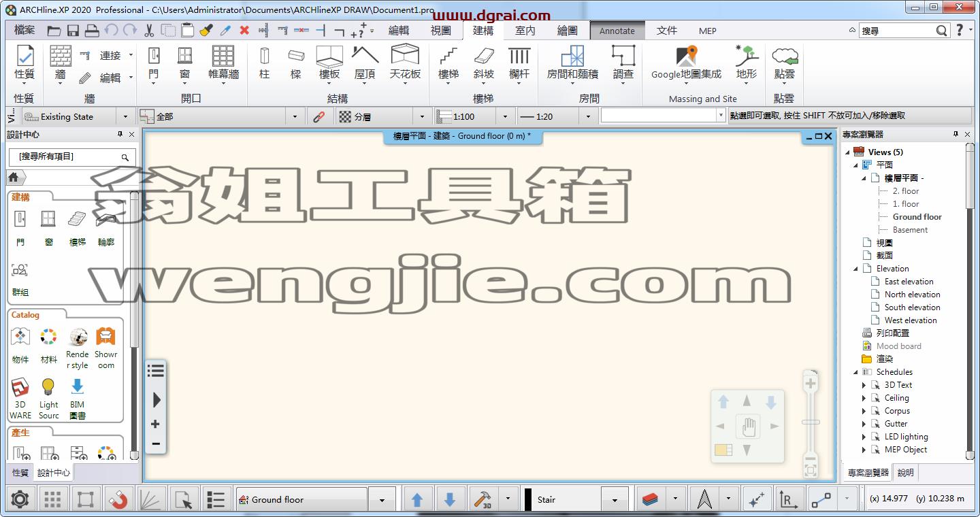Open the 材料 materials catalog

pyautogui.click(x=48, y=346)
